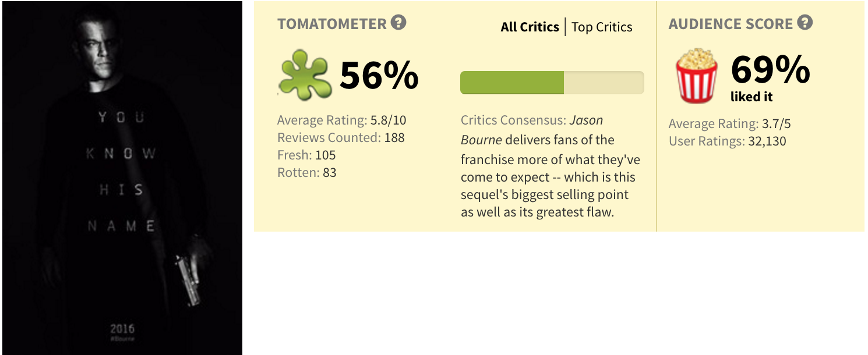868x355 pixels.
Task: Switch to the All Critics tab
Action: coord(530,27)
